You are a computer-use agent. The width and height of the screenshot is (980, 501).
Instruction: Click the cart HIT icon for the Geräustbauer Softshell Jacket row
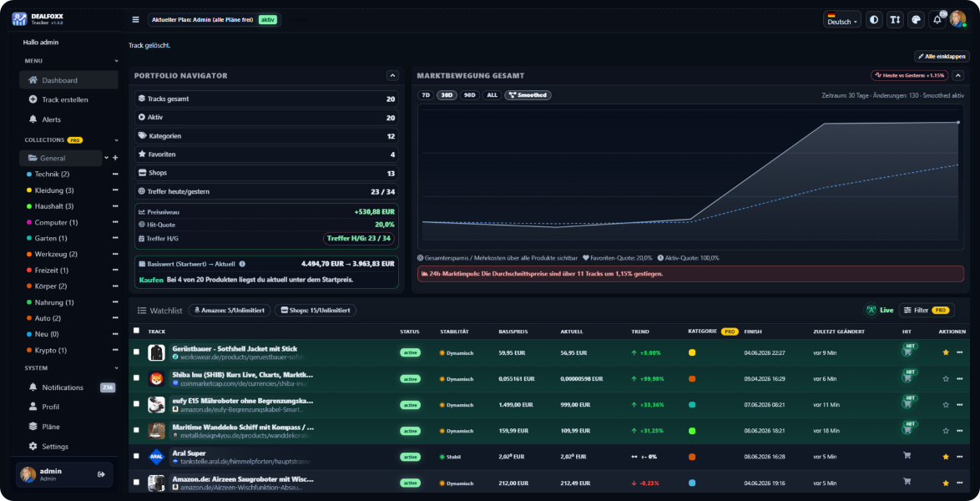(x=907, y=352)
